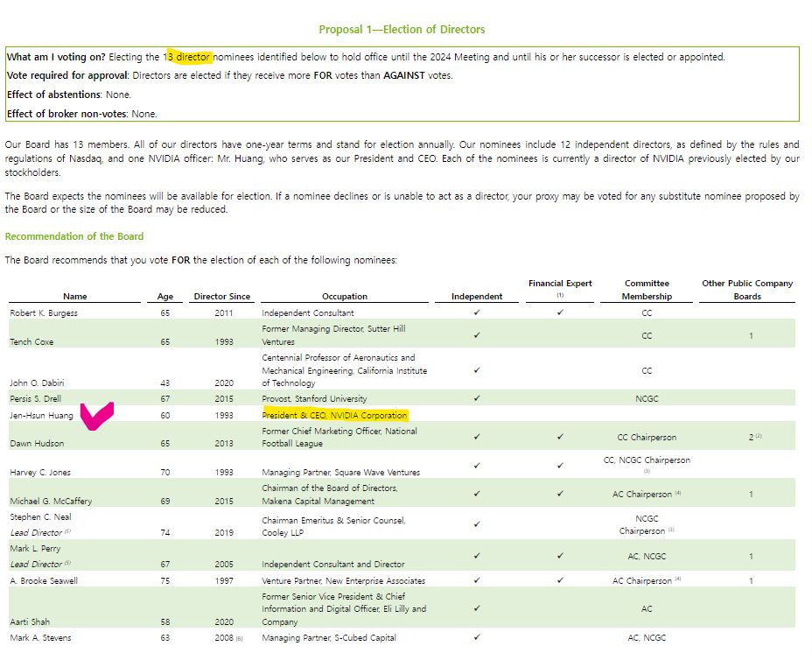The width and height of the screenshot is (812, 653).
Task: Click 'Independent Consultant and Director' occupation
Action: pyautogui.click(x=333, y=565)
